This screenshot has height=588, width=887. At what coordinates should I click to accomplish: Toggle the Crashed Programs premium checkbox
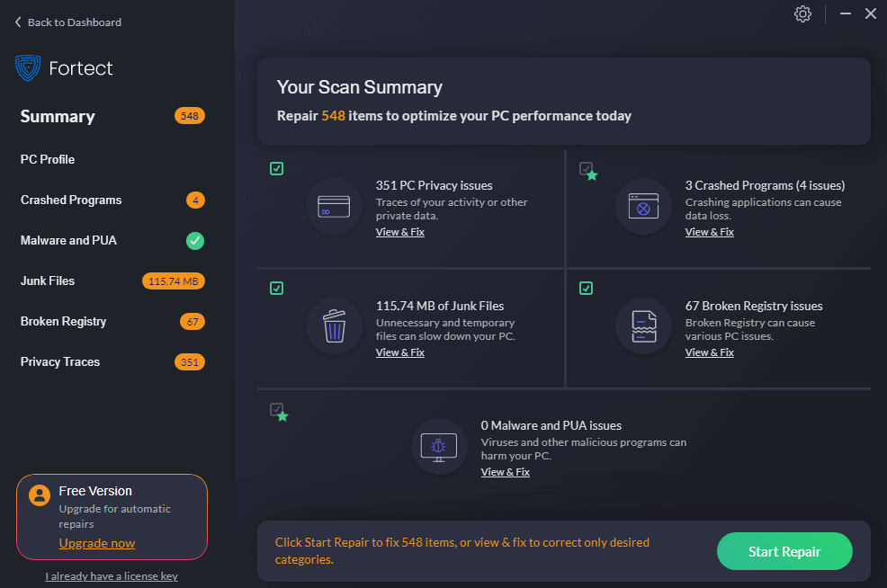[x=587, y=169]
